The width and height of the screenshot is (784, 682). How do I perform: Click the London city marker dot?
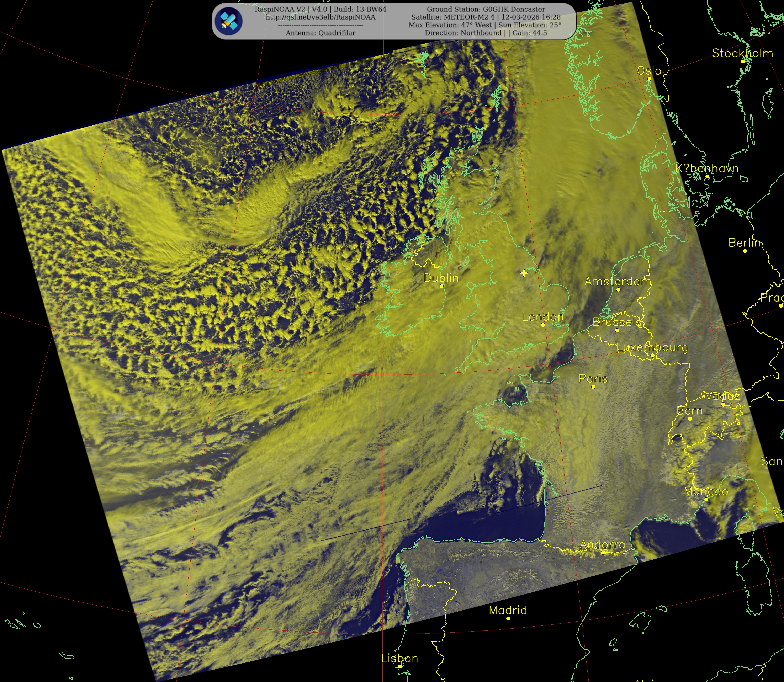pos(543,325)
